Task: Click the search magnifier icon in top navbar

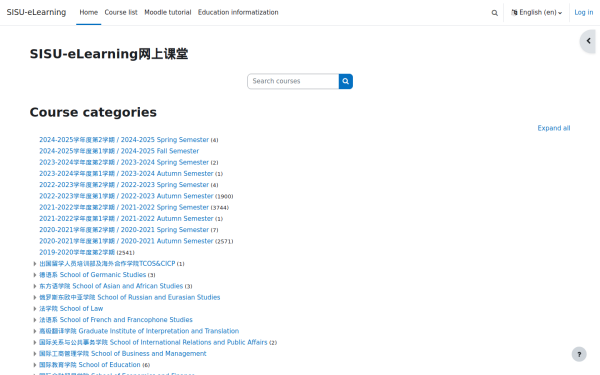Action: coord(494,13)
